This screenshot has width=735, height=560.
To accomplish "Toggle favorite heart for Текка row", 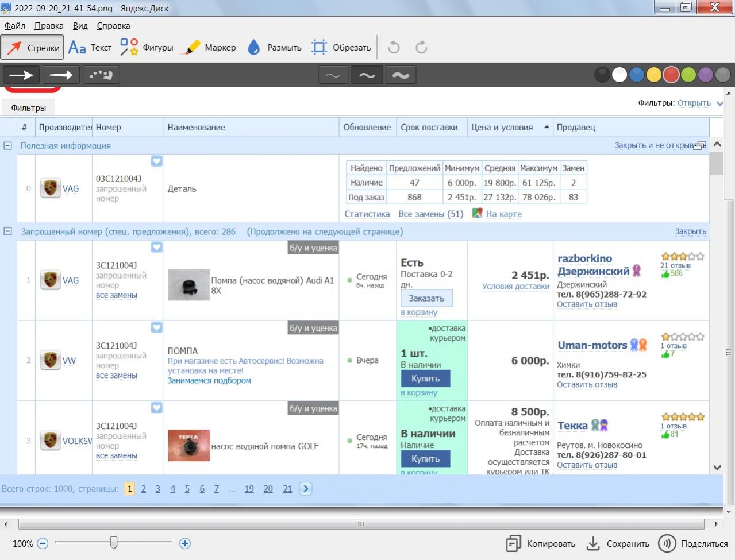I will 156,408.
